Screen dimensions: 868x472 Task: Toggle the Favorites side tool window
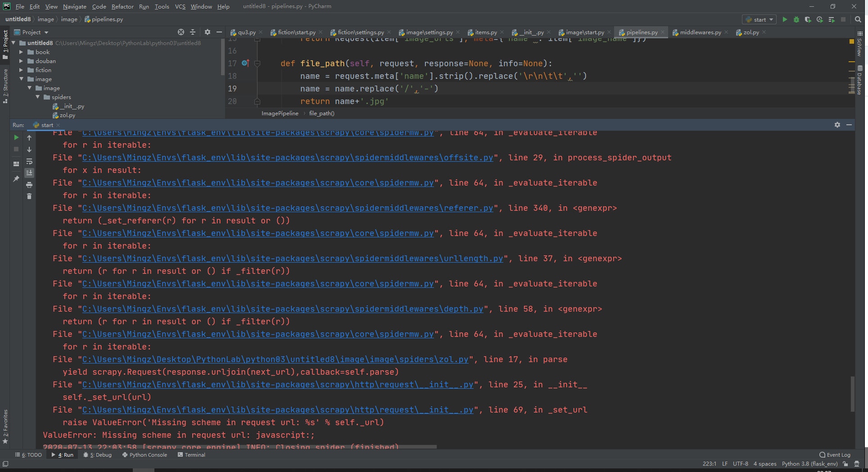pyautogui.click(x=5, y=427)
